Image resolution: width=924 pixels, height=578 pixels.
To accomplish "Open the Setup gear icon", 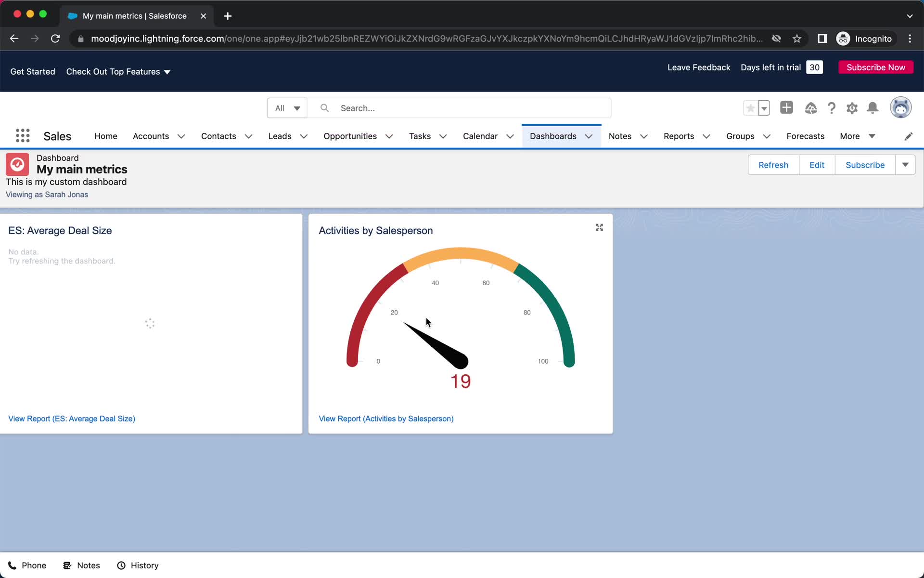I will [x=852, y=108].
